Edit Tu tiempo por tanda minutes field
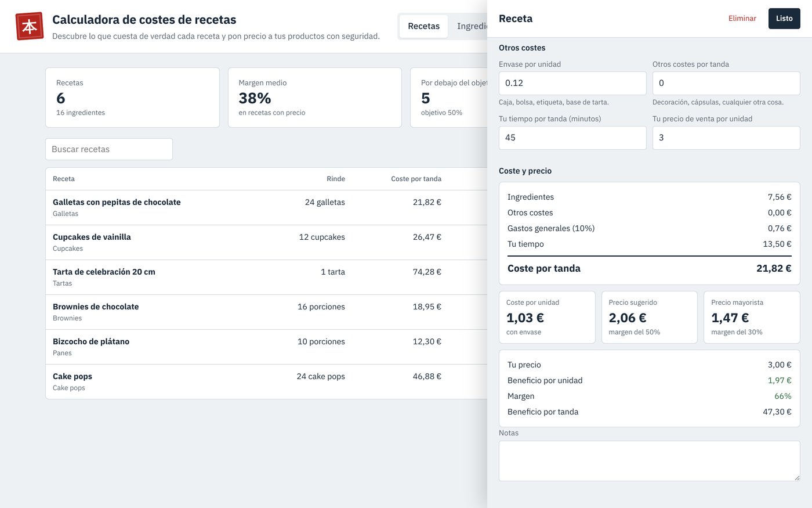The width and height of the screenshot is (812, 508). tap(572, 138)
